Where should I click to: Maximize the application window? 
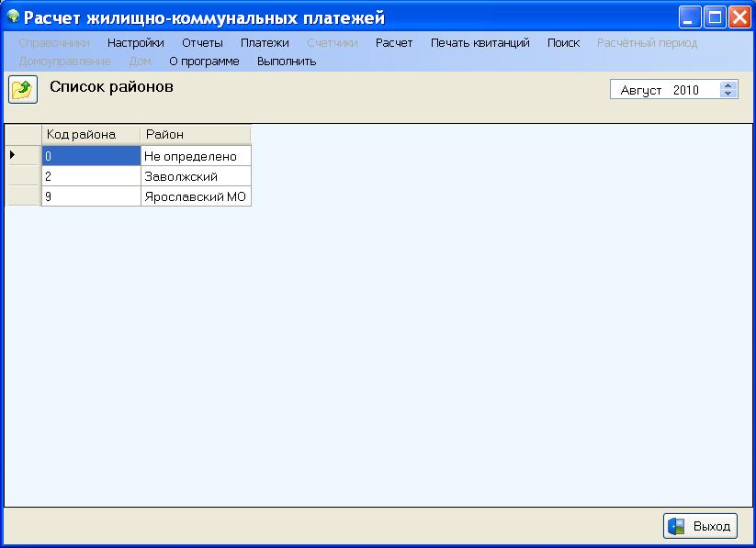click(715, 17)
